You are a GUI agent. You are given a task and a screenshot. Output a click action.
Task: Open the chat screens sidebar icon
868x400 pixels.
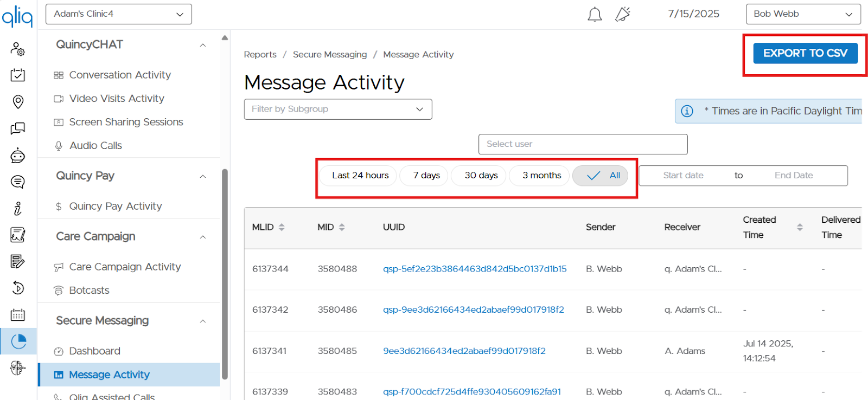18,128
